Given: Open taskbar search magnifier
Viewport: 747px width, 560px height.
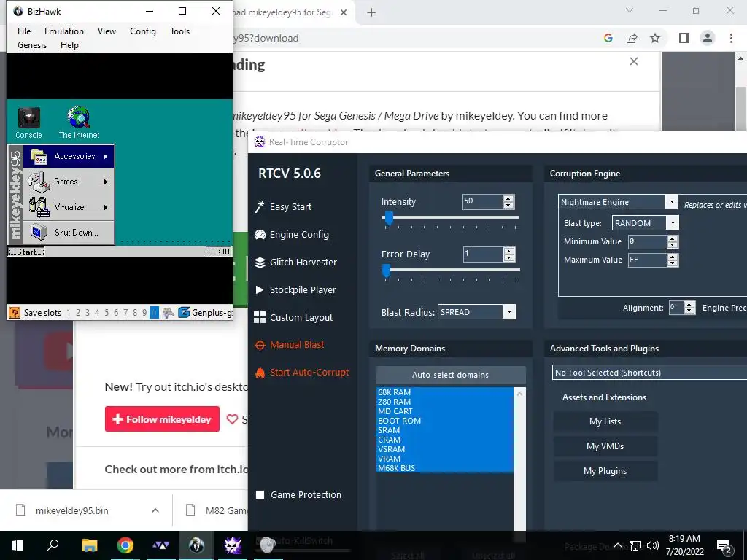Looking at the screenshot, I should (x=53, y=545).
